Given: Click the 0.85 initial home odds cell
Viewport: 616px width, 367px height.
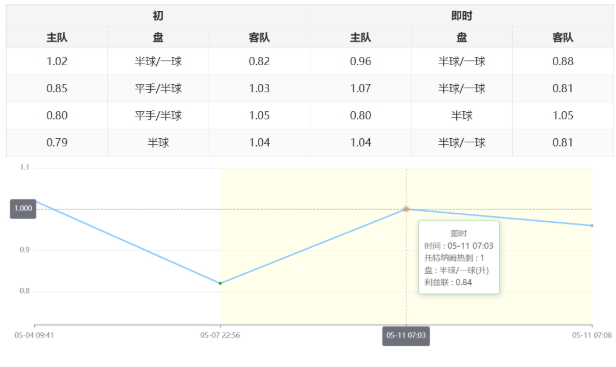Looking at the screenshot, I should pos(57,88).
